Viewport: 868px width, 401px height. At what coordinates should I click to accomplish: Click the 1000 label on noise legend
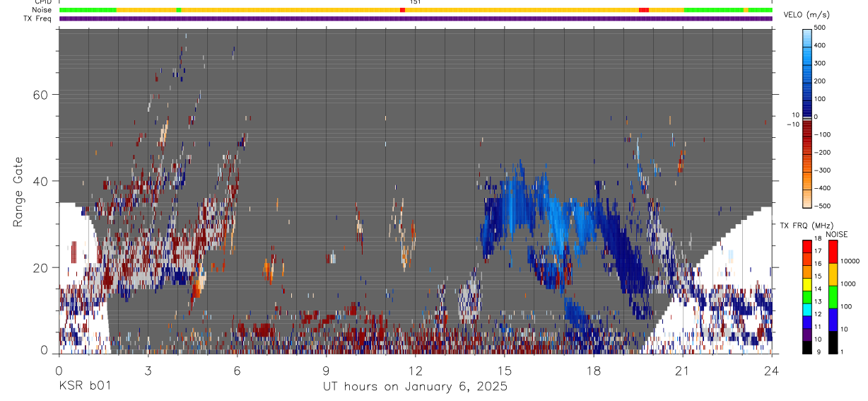848,284
